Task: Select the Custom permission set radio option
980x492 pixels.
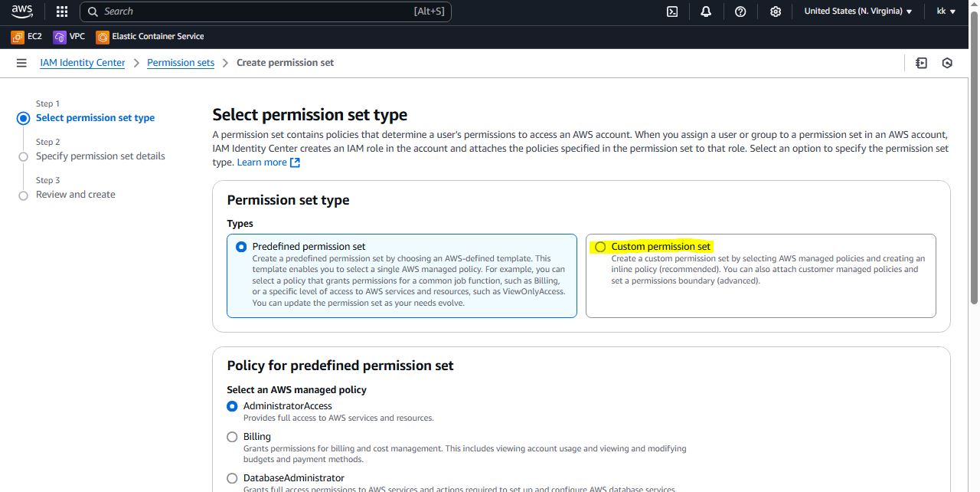Action: click(600, 247)
